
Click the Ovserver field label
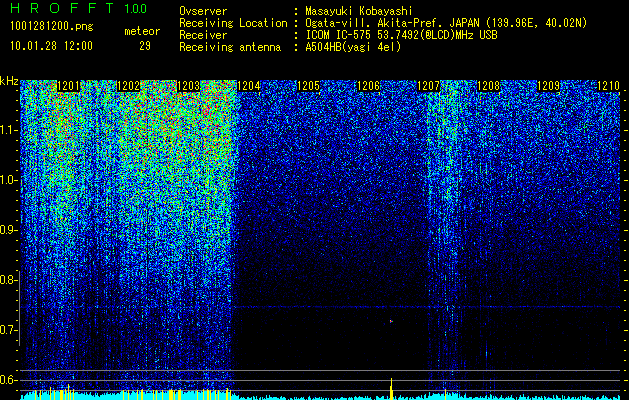[x=203, y=11]
